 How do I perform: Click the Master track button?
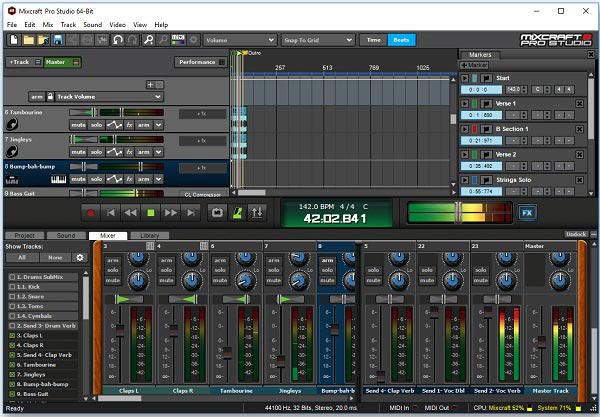(x=62, y=62)
